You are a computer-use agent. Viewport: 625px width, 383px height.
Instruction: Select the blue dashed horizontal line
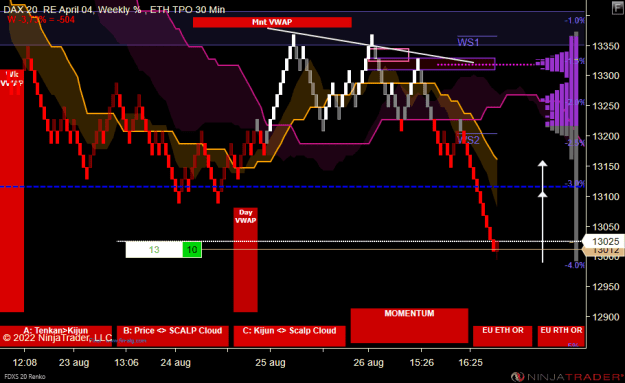point(293,187)
